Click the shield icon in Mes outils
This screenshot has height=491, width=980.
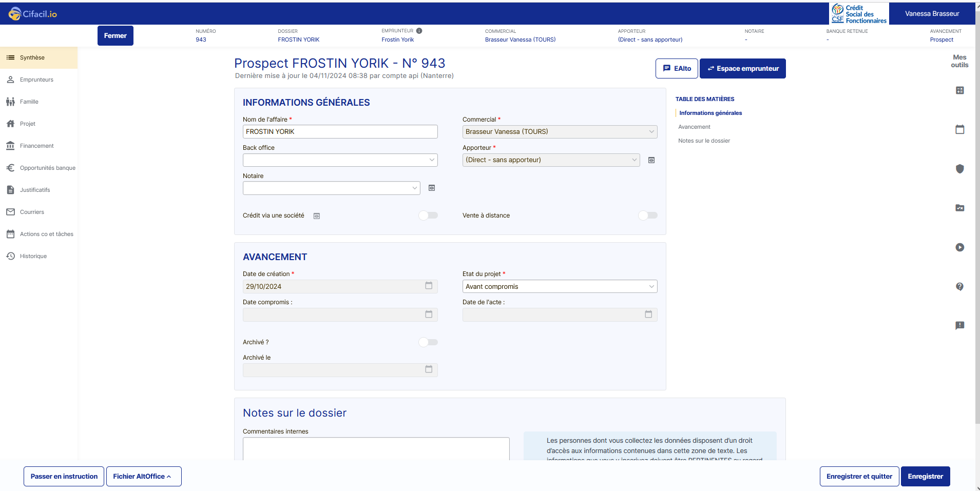pos(959,169)
